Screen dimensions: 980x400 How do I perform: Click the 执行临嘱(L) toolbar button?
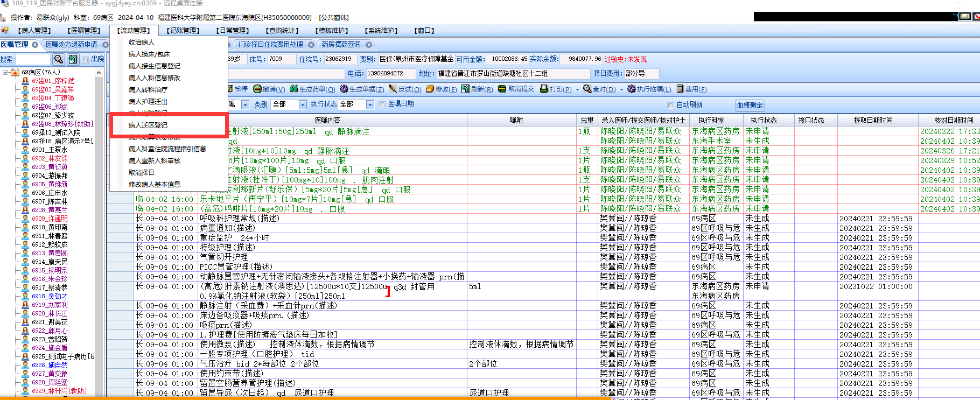pyautogui.click(x=649, y=89)
